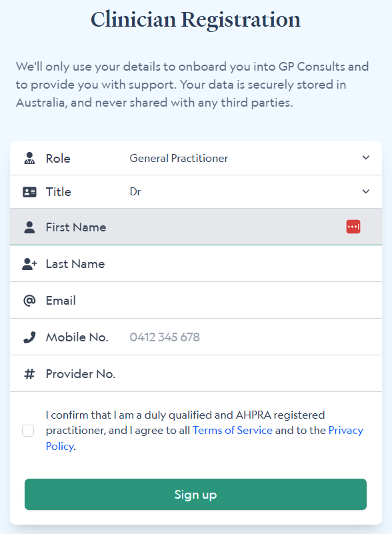
Task: Open the Terms of Service link
Action: (233, 431)
